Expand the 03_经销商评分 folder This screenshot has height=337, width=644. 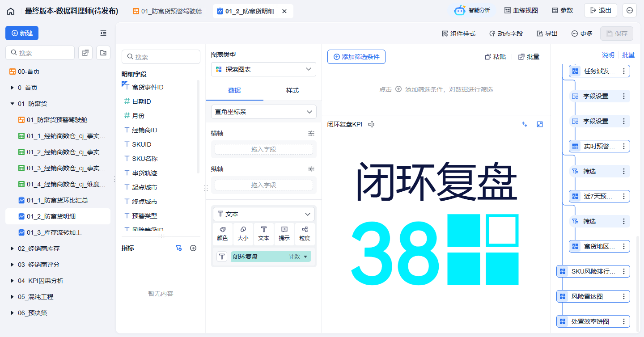tap(12, 265)
